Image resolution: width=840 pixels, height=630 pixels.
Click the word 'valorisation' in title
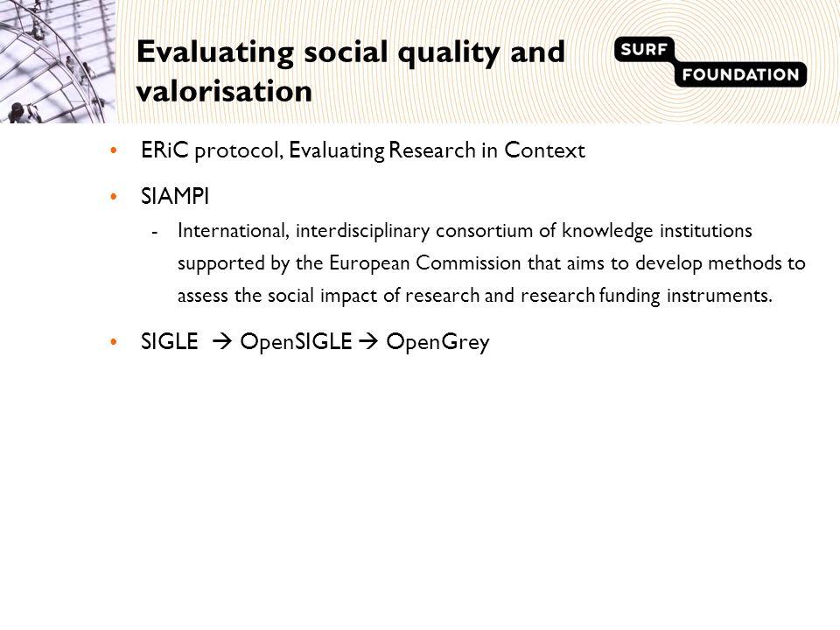[x=224, y=90]
